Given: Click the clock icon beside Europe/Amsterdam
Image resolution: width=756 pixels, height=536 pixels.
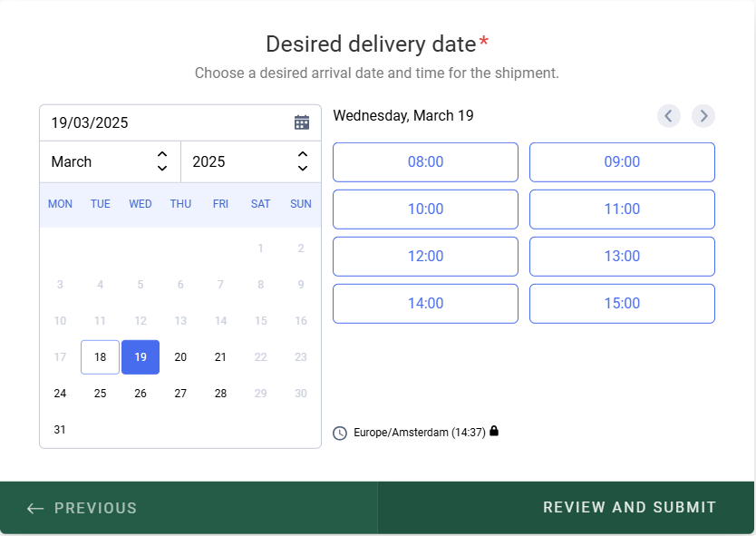Looking at the screenshot, I should point(340,433).
